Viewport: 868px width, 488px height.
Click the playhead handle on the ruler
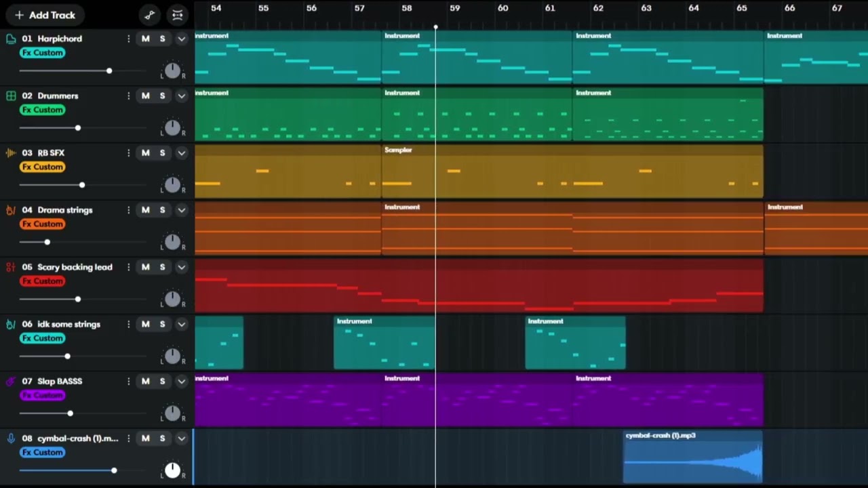pyautogui.click(x=435, y=27)
